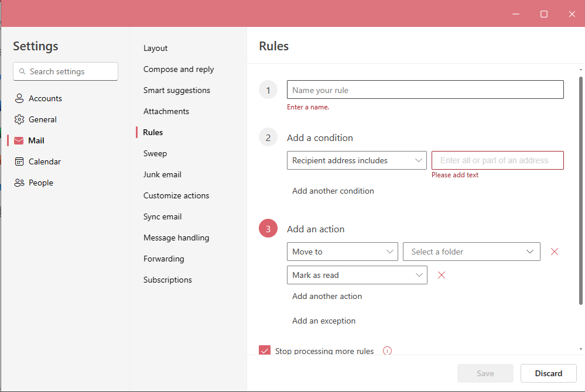This screenshot has height=392, width=585.
Task: Close the Settings window
Action: (x=572, y=14)
